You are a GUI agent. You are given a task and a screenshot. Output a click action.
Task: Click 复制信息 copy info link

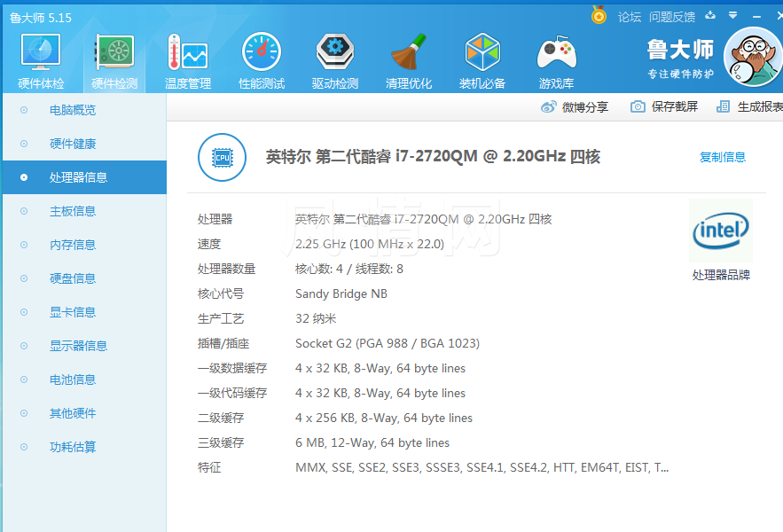[723, 157]
